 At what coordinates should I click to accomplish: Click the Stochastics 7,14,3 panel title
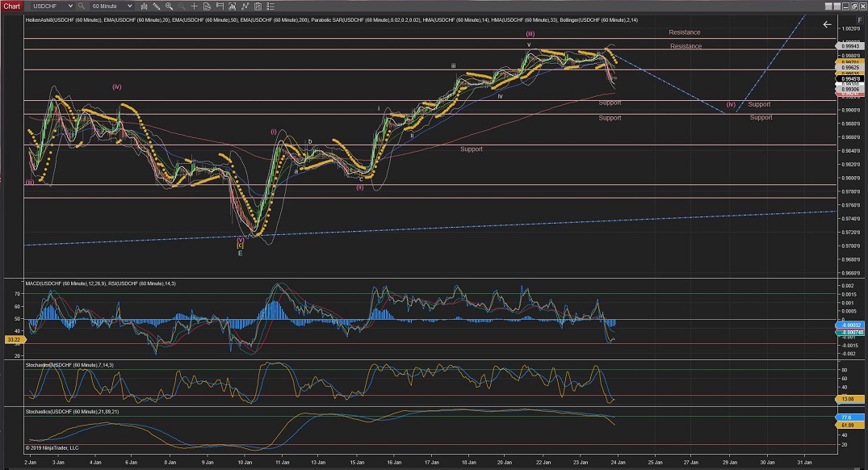click(69, 365)
